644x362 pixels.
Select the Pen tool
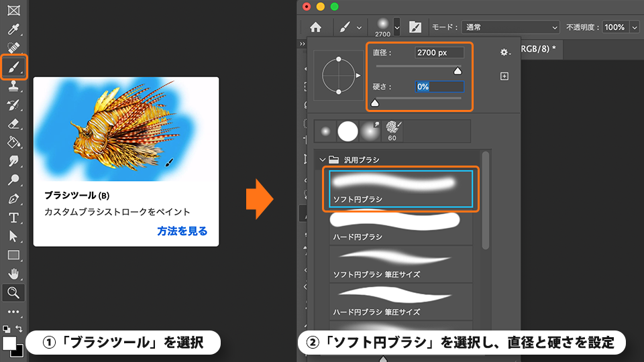click(13, 198)
